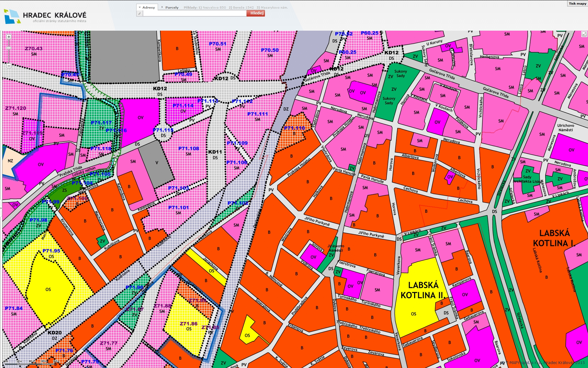Select zone label 'P70.50'

pos(270,50)
